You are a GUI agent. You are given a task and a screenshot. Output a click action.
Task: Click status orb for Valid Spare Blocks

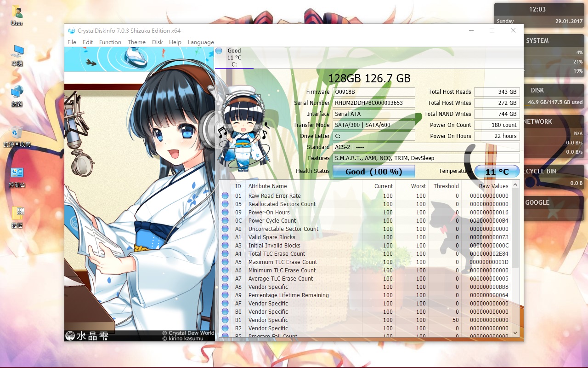(x=225, y=237)
